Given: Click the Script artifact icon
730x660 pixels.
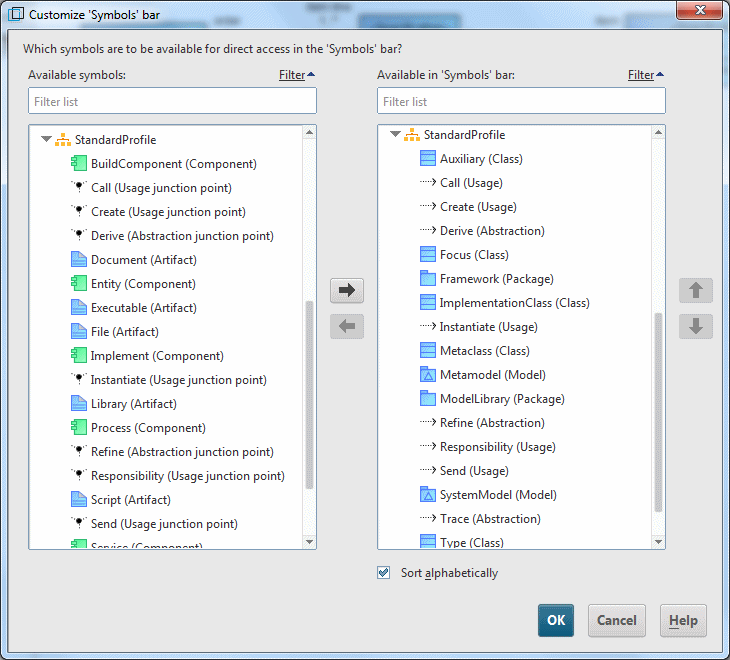Looking at the screenshot, I should click(79, 499).
